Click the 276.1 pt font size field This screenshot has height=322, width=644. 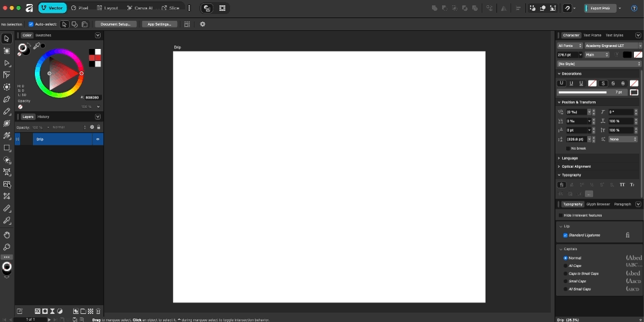coord(568,54)
